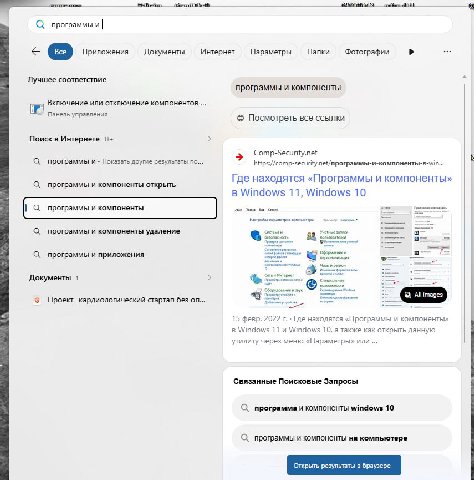Image resolution: width=474 pixels, height=480 pixels.
Task: Open 'Включение или отключение компонентов' best match
Action: pyautogui.click(x=119, y=108)
